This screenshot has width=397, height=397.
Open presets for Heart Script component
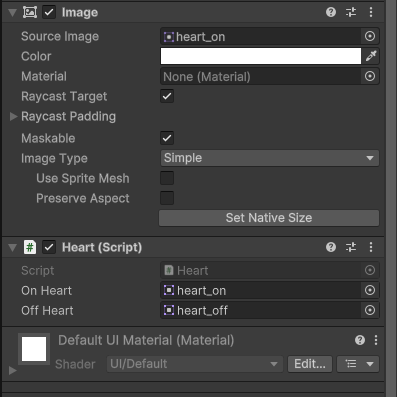(x=351, y=247)
